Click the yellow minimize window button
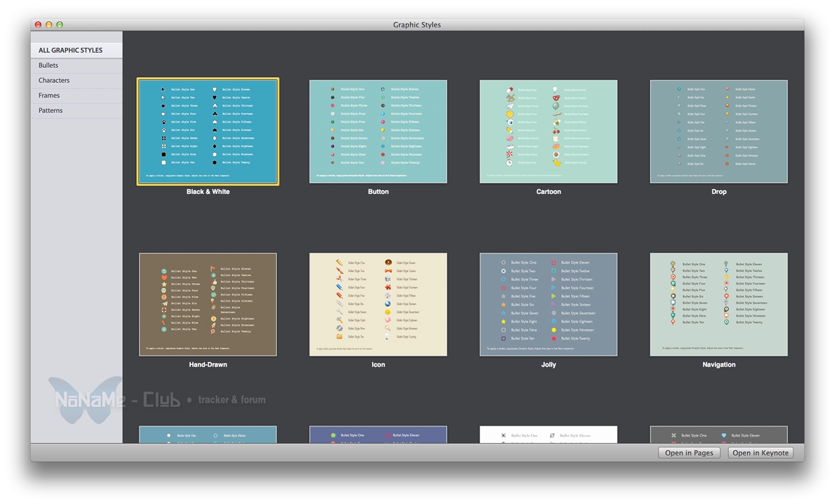 coord(49,25)
